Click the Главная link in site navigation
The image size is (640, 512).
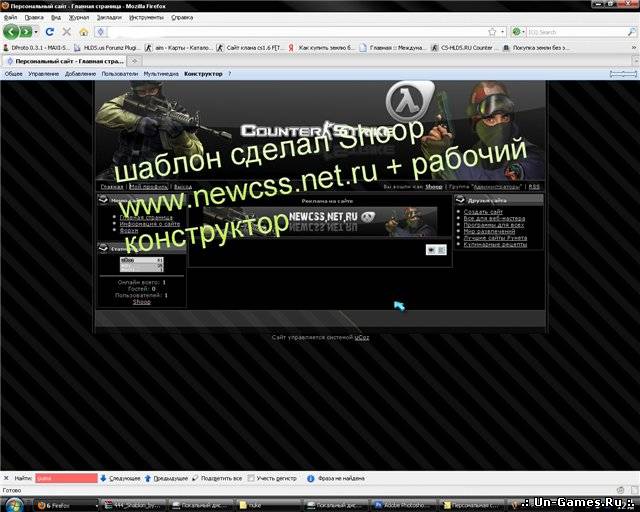click(112, 187)
